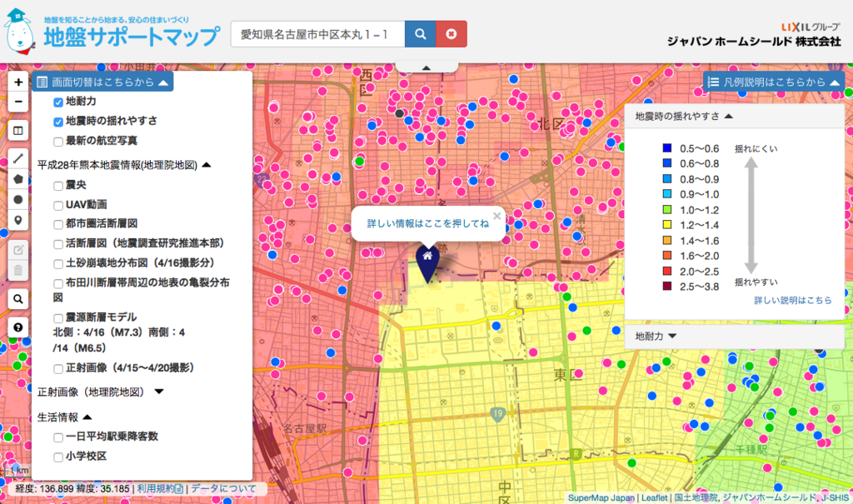
Task: Click the blue search button beside address
Action: pos(420,34)
